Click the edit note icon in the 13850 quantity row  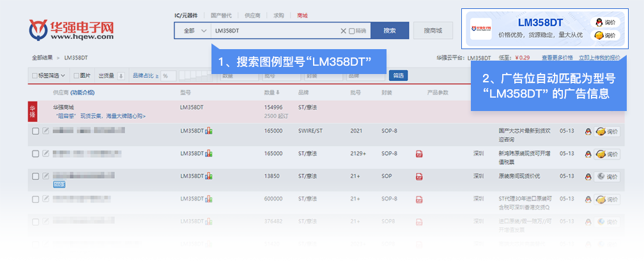[45, 175]
